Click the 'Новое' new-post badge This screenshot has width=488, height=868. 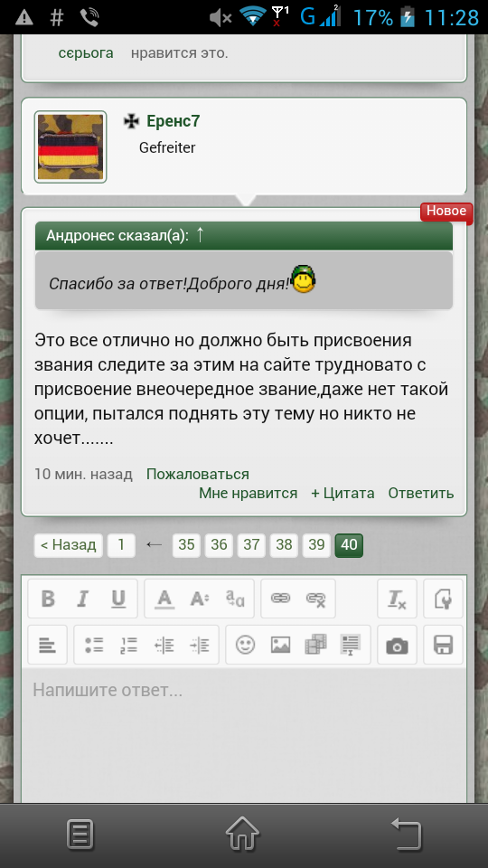[446, 212]
